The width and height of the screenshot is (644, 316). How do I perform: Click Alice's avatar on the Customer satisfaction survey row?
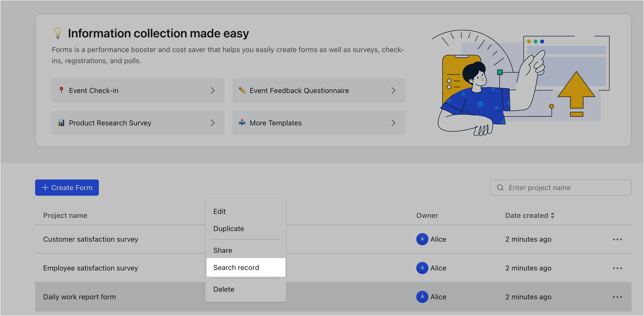point(422,239)
